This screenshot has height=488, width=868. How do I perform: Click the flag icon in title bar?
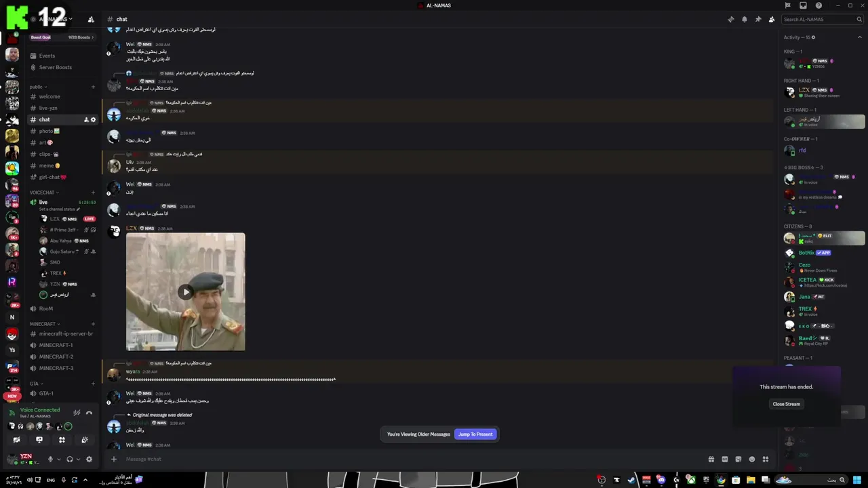coord(787,5)
